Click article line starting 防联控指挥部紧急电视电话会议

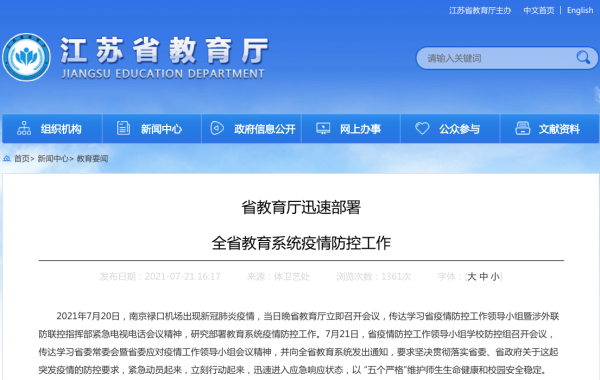[297, 334]
